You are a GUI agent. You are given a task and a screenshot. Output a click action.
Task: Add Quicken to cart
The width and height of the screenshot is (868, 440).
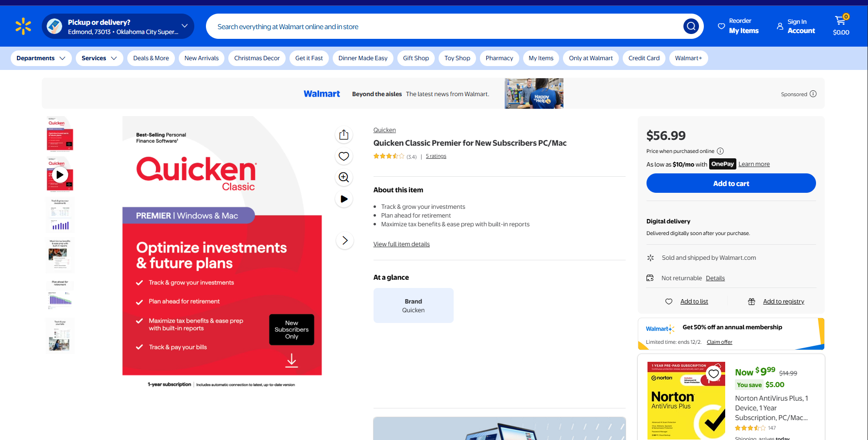coord(731,183)
